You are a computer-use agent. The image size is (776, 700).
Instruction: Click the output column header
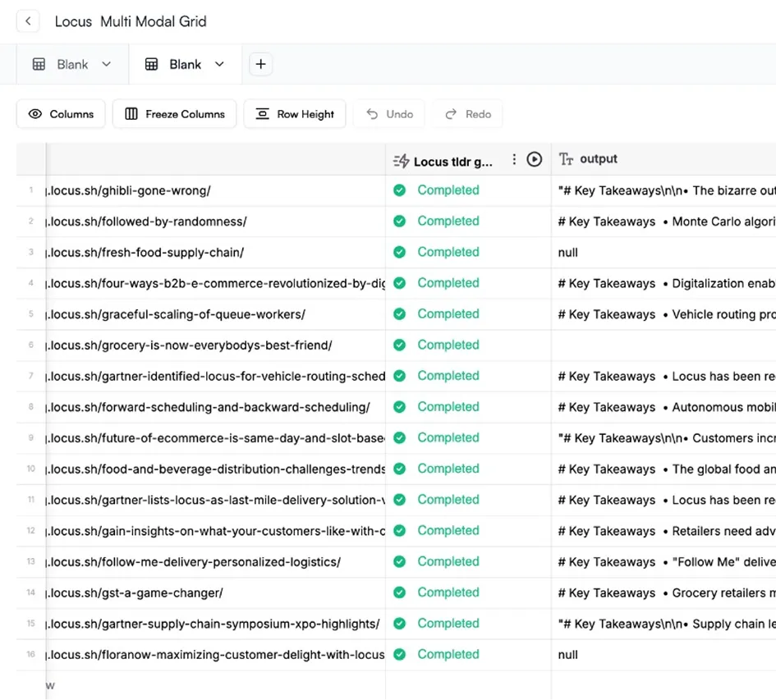tap(664, 159)
